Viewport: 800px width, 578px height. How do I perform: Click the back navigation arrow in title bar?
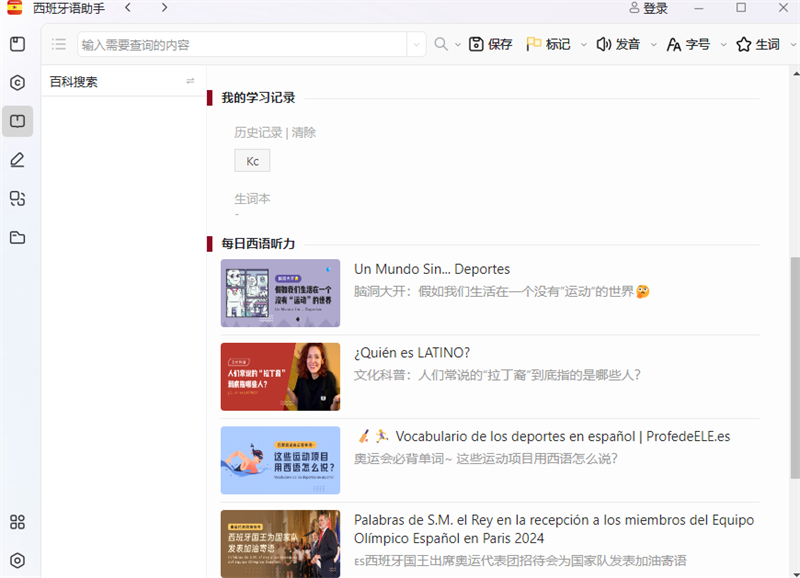tap(128, 8)
